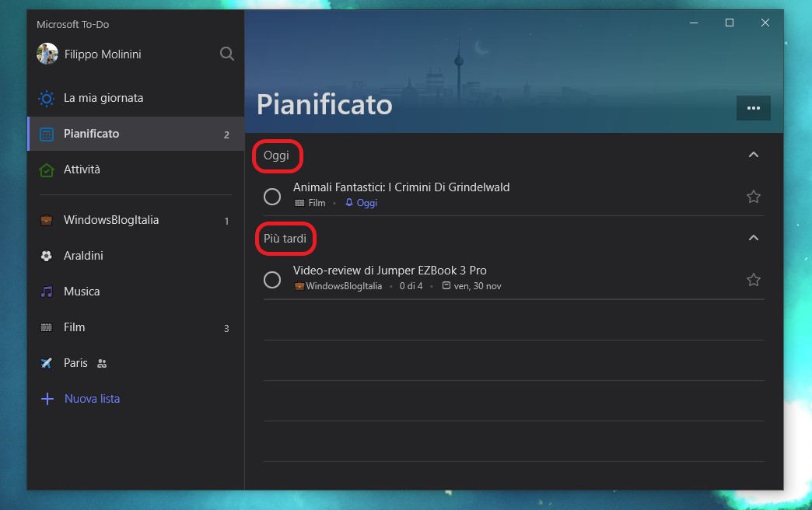This screenshot has height=510, width=812.
Task: Click the sun icon for La mia giornata
Action: (47, 99)
